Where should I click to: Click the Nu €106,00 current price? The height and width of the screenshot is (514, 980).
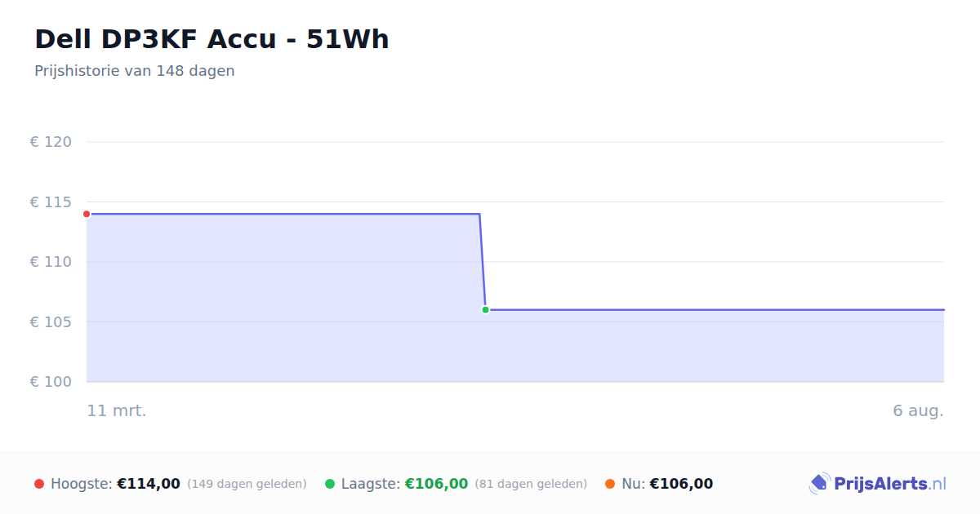tap(681, 484)
